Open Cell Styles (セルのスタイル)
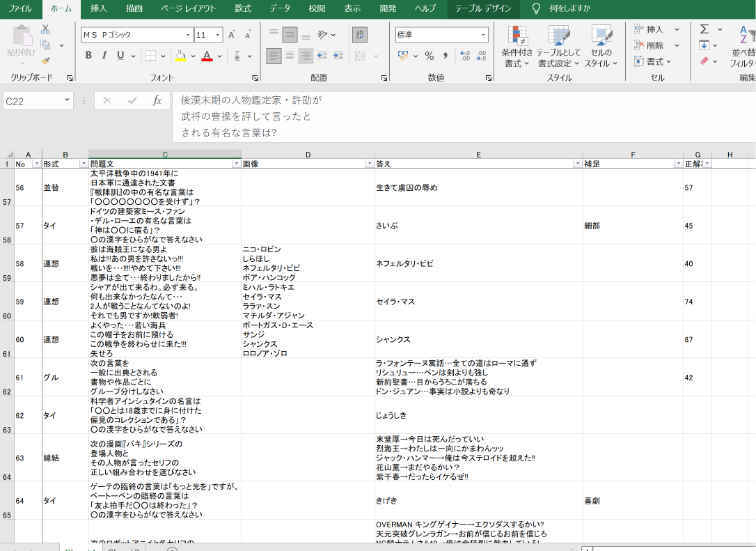 point(601,46)
